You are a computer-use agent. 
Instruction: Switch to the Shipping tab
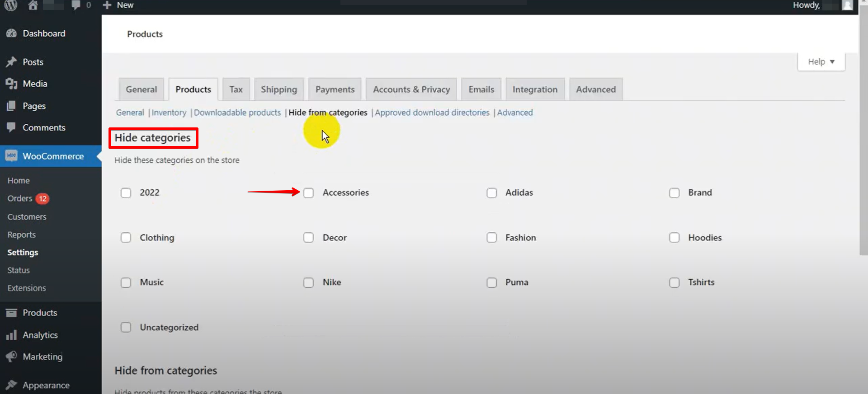click(278, 89)
